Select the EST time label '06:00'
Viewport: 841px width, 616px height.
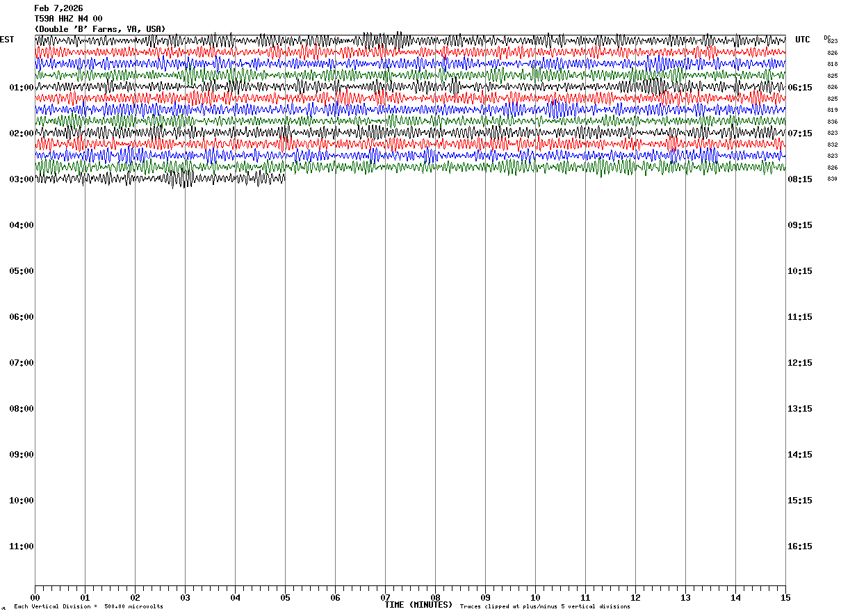(x=22, y=317)
